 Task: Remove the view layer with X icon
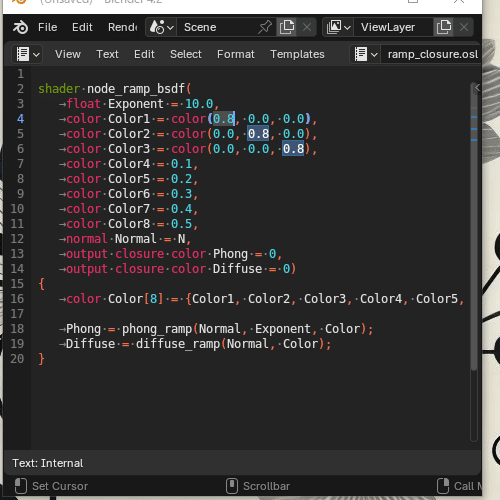464,27
